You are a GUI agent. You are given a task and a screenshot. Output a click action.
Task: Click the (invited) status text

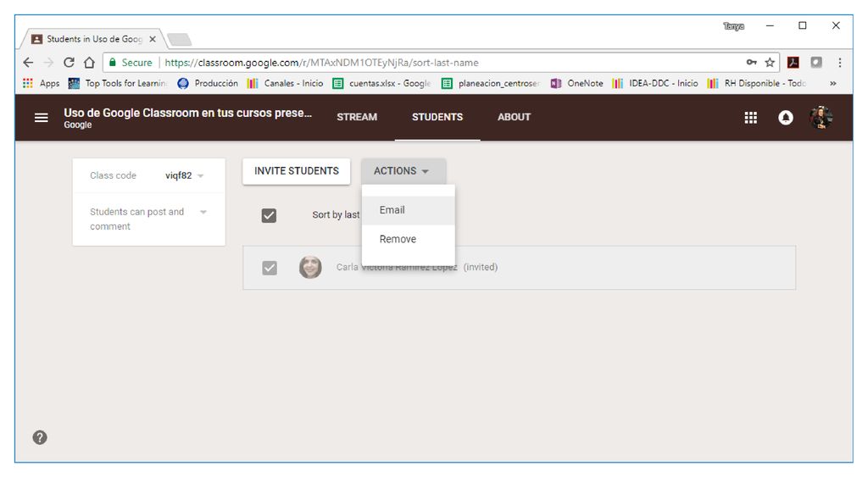tap(481, 267)
